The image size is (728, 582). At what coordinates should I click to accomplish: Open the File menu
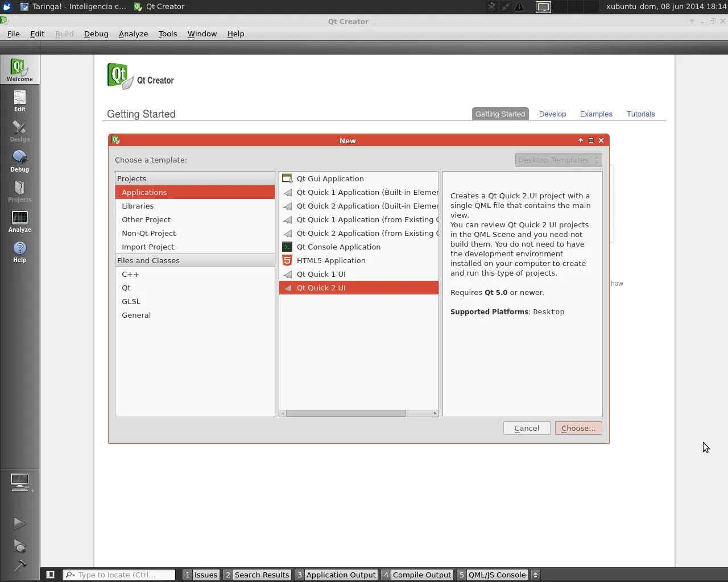click(13, 34)
